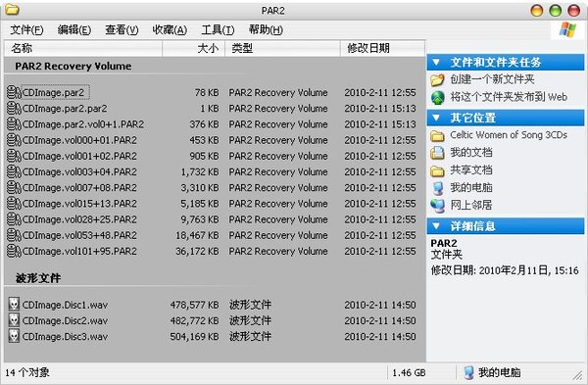This screenshot has width=588, height=385.
Task: Click the CDImage.Disc1.wav file icon
Action: pyautogui.click(x=14, y=305)
